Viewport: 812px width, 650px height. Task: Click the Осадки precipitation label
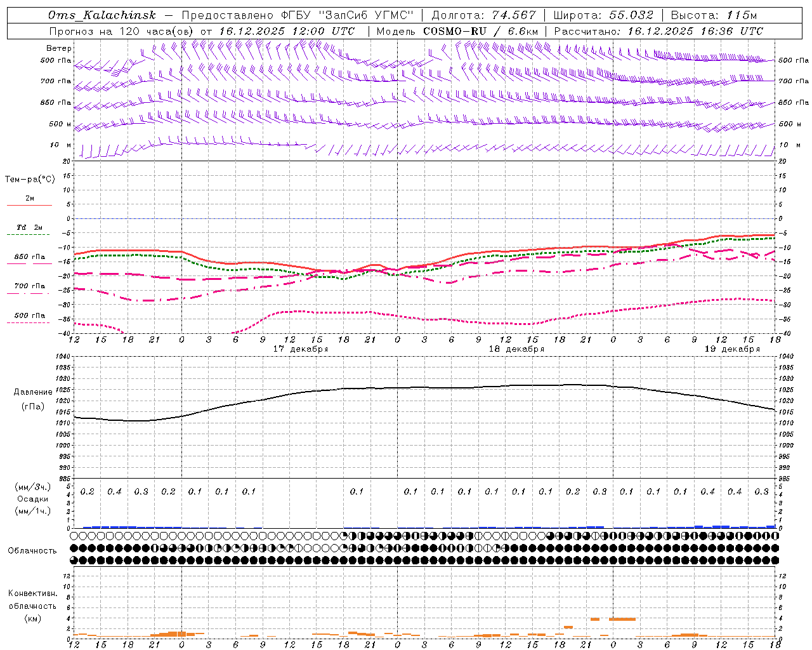(33, 499)
